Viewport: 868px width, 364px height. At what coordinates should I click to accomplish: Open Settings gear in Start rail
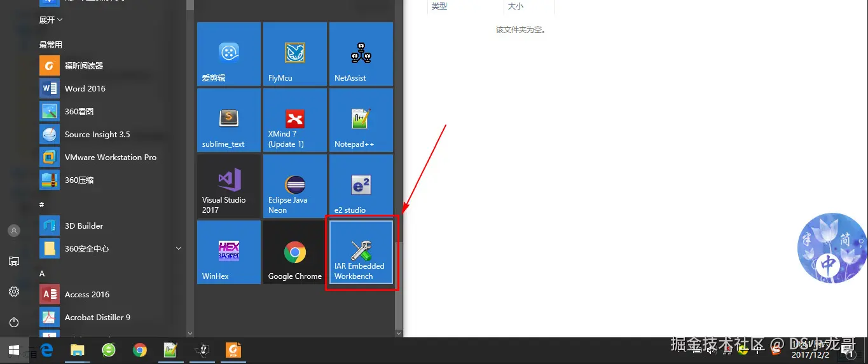coord(14,292)
